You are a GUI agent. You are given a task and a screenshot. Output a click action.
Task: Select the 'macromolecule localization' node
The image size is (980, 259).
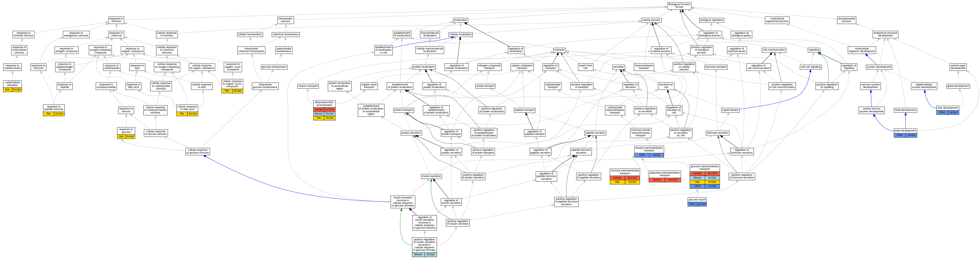[430, 34]
